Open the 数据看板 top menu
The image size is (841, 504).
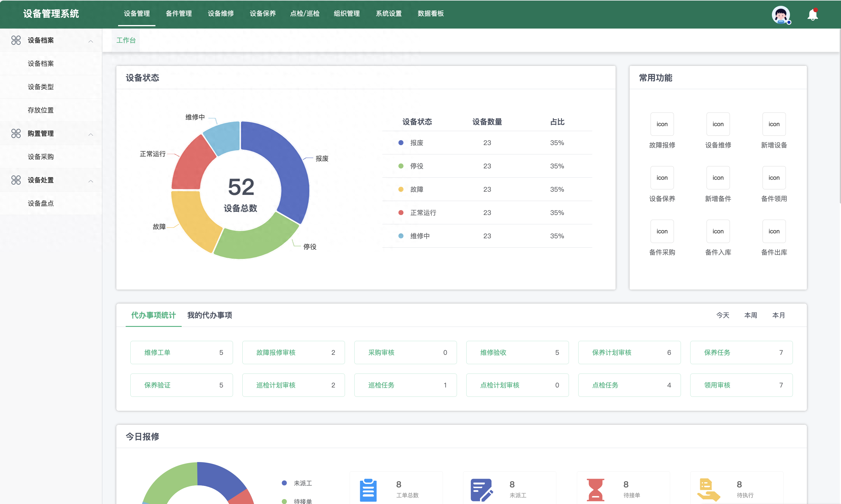click(430, 14)
